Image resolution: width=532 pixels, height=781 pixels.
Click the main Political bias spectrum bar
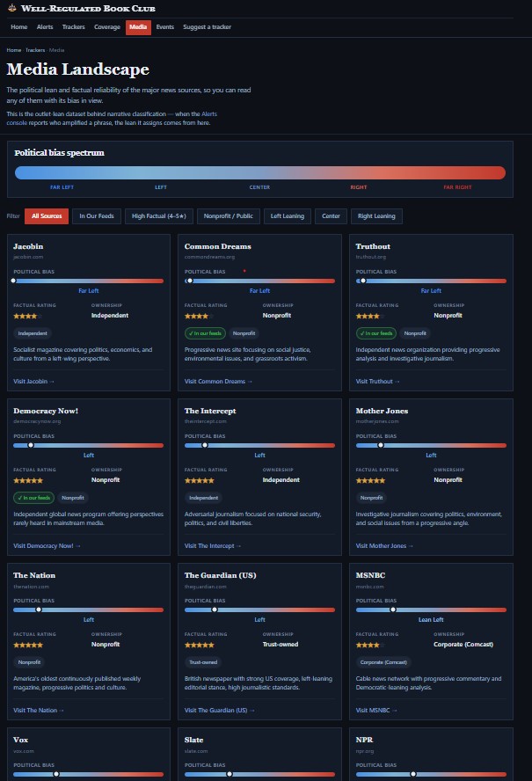click(x=260, y=173)
